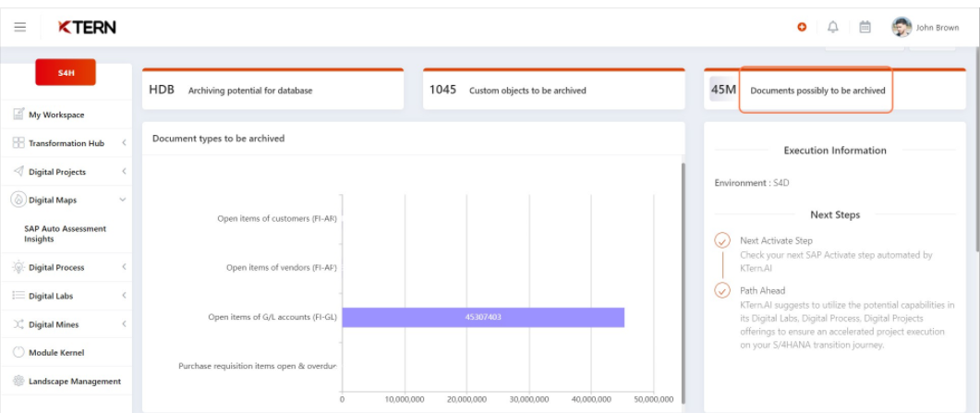The image size is (980, 413).
Task: Select SAP Auto Assessment Insights submenu
Action: coord(65,234)
